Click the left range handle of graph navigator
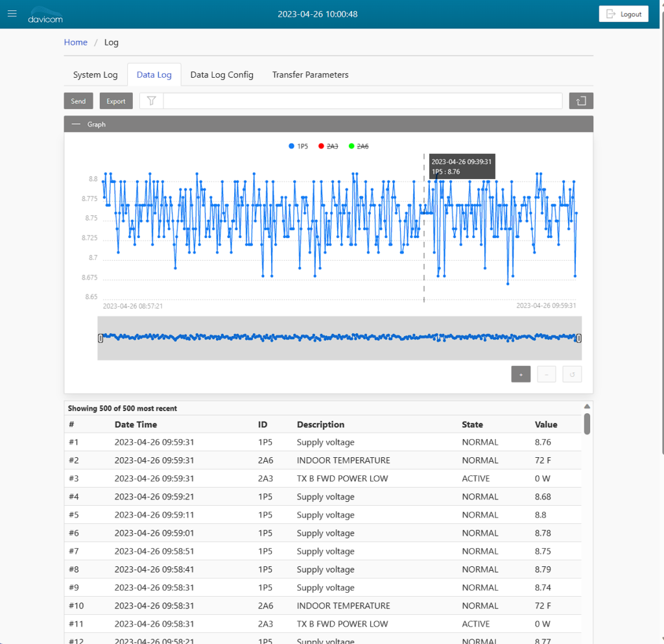Viewport: 664px width, 644px height. point(101,339)
